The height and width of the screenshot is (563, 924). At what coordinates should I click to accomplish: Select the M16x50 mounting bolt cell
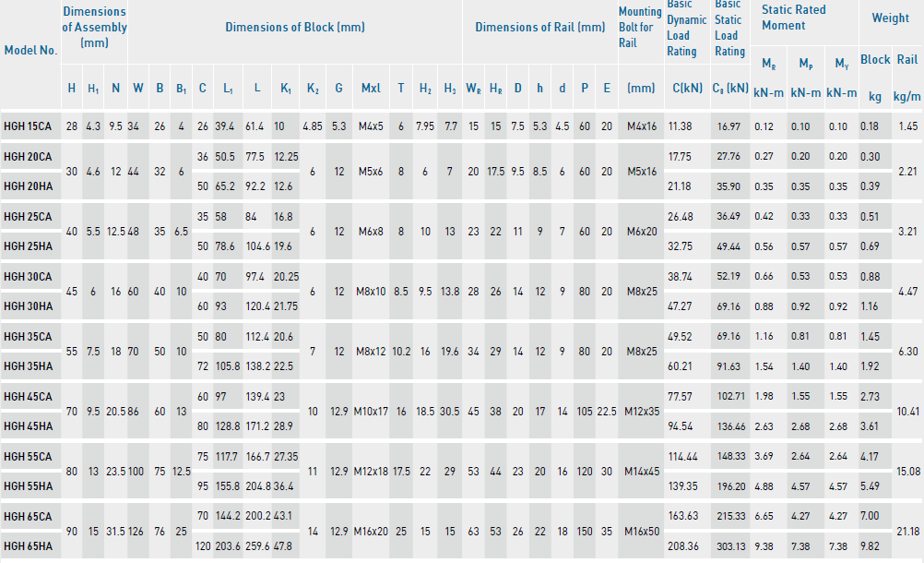641,531
